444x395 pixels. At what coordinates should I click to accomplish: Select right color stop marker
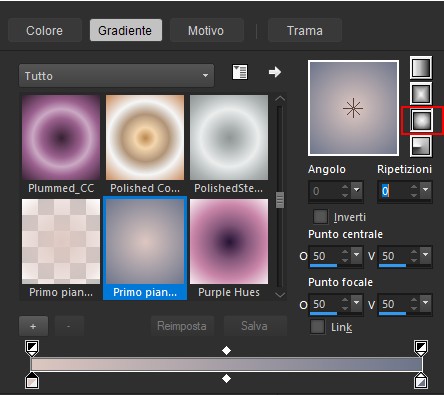[421, 381]
